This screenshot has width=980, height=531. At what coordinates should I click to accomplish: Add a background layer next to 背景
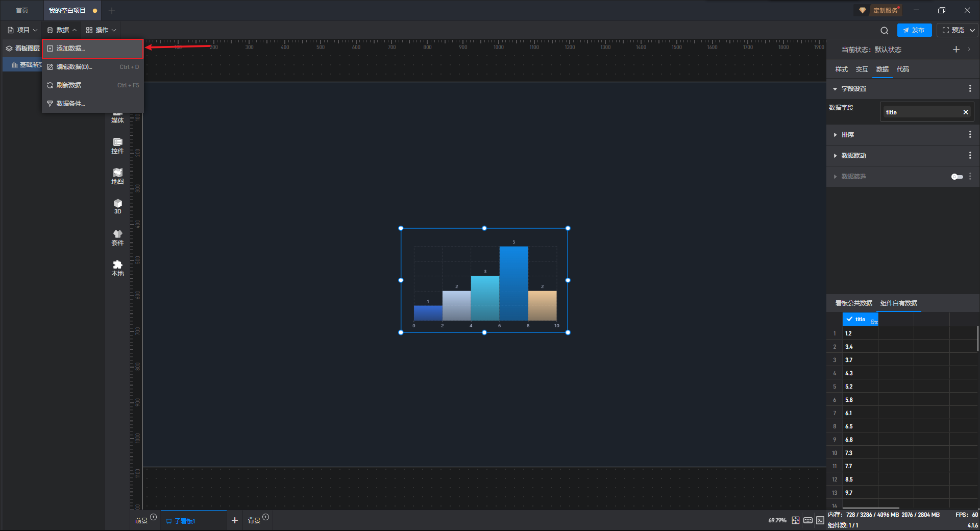coord(265,517)
